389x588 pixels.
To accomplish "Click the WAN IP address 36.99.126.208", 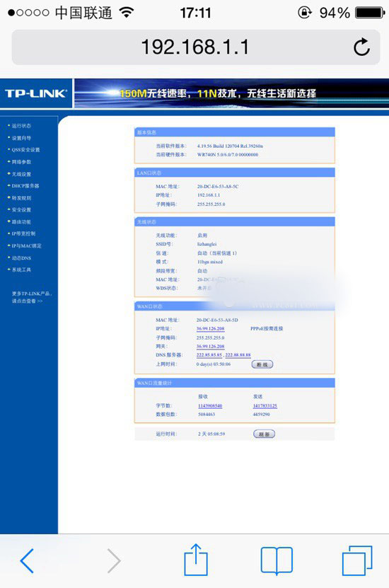I will [x=211, y=328].
